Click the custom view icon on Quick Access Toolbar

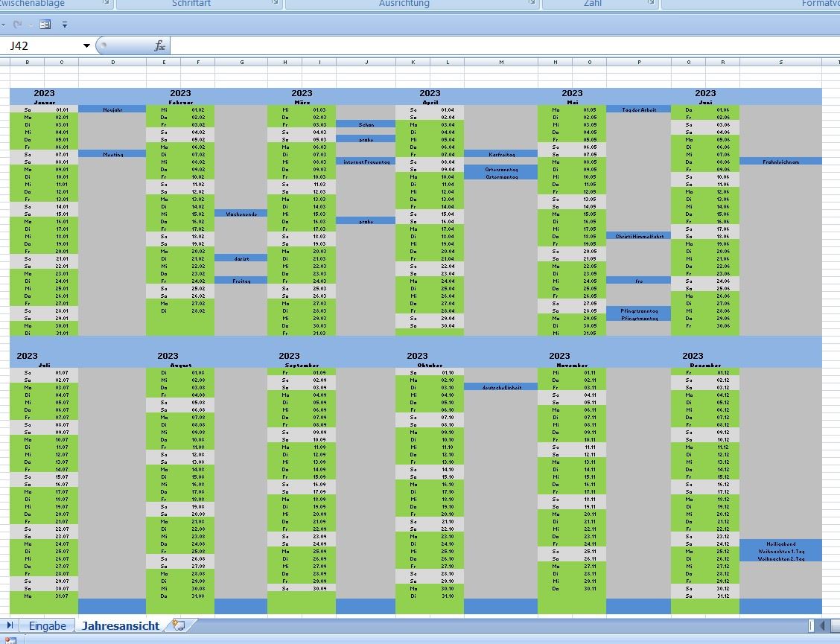45,24
